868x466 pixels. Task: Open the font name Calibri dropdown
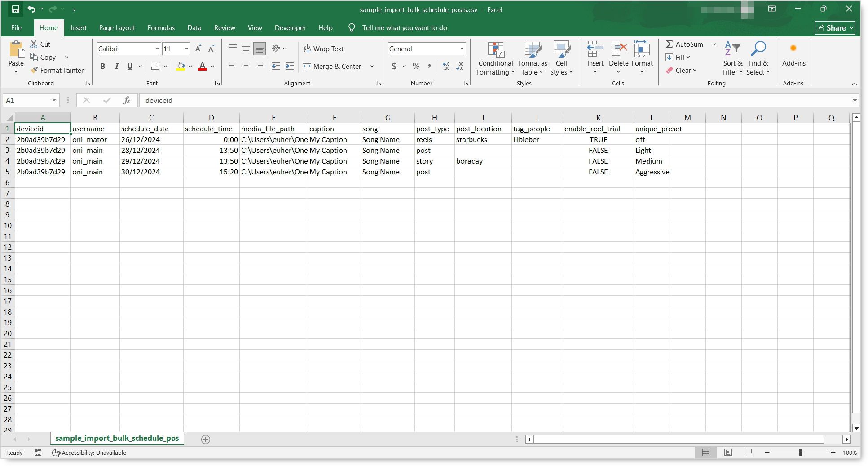pos(157,49)
